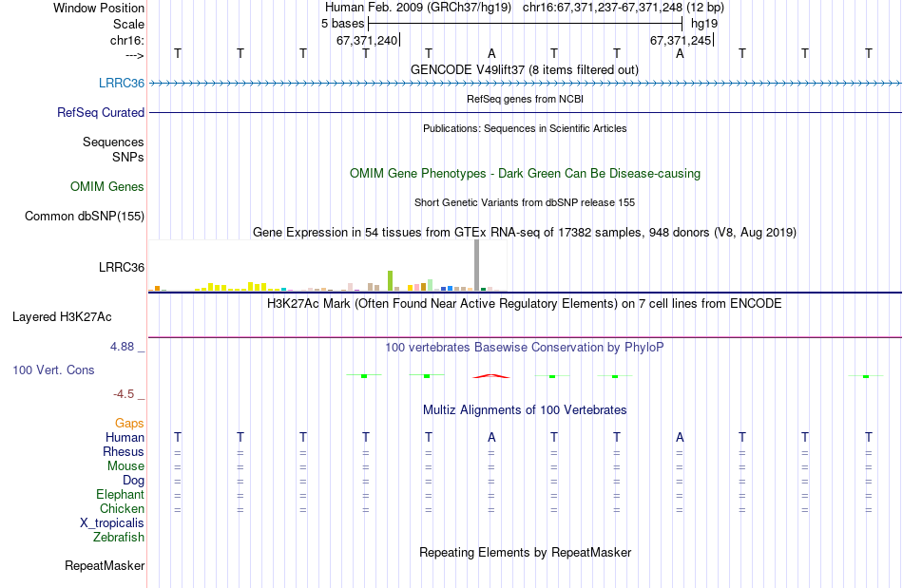Click the 67,371,240 coordinate marker

coord(368,40)
